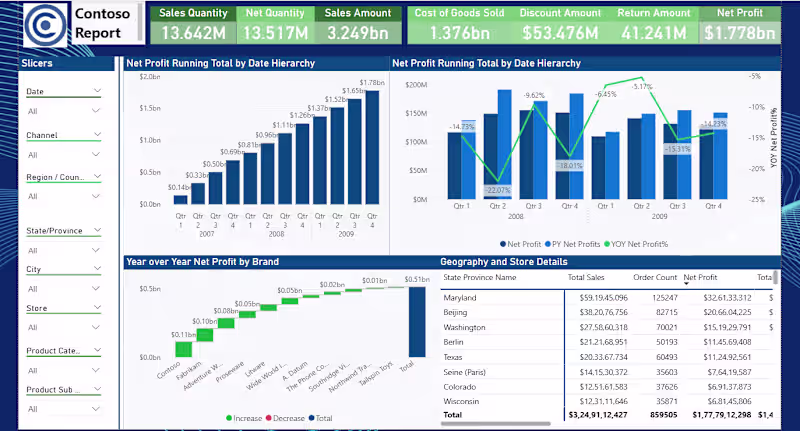The image size is (800, 431).
Task: Select the Discount Amount $53.476M card
Action: pyautogui.click(x=560, y=24)
